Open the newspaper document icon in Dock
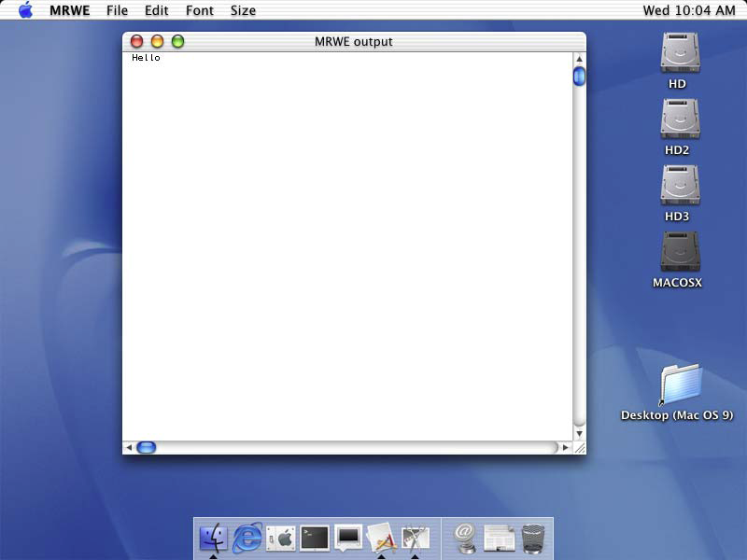Screen dimensions: 747x560 (499, 539)
